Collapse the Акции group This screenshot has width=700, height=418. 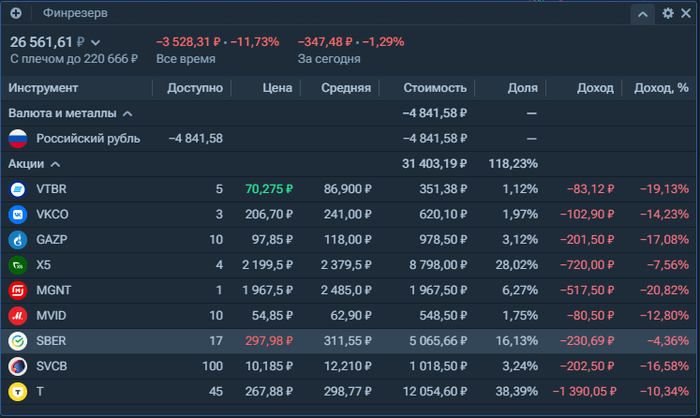(x=55, y=164)
